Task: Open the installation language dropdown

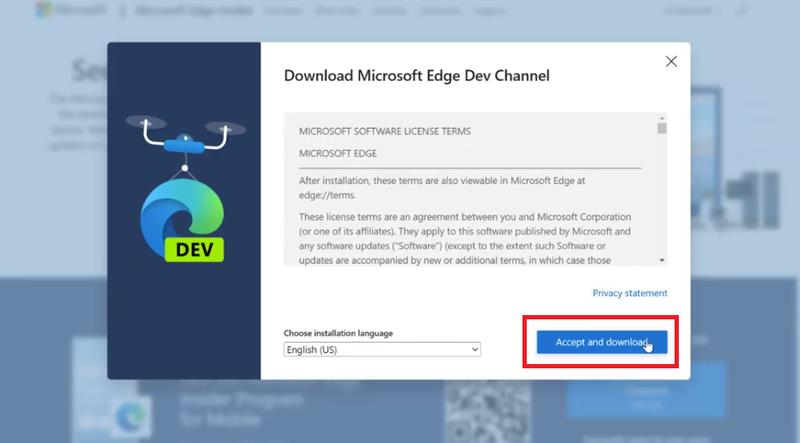Action: pyautogui.click(x=382, y=350)
